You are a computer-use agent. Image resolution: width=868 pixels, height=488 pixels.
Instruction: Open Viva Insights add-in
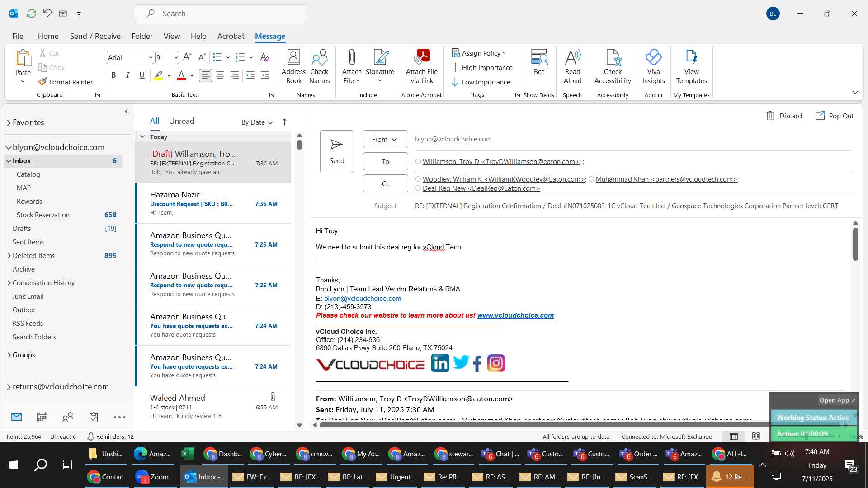[x=653, y=67]
